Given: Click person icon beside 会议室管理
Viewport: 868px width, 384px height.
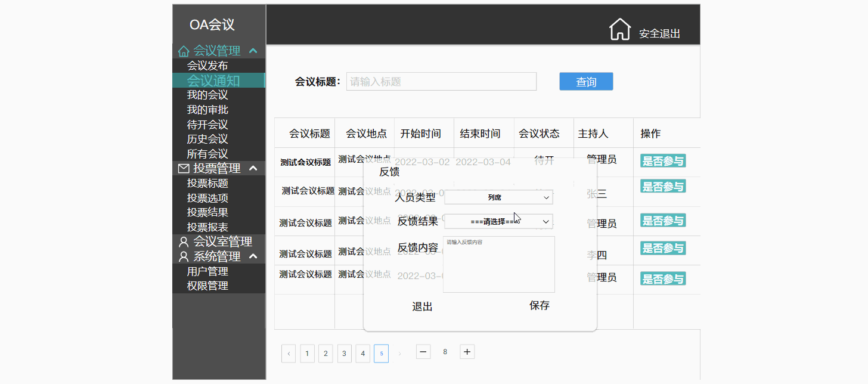Looking at the screenshot, I should [x=184, y=242].
